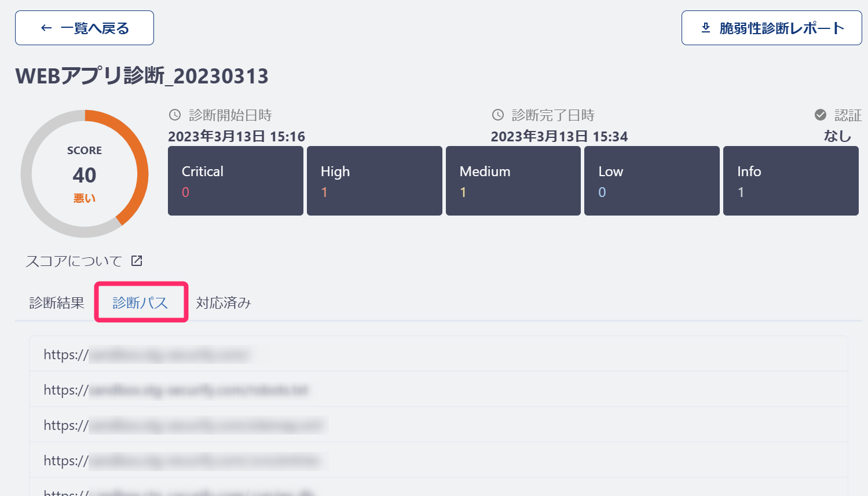The image size is (868, 496).
Task: Download the 脆弱性診断レポート
Action: 772,28
